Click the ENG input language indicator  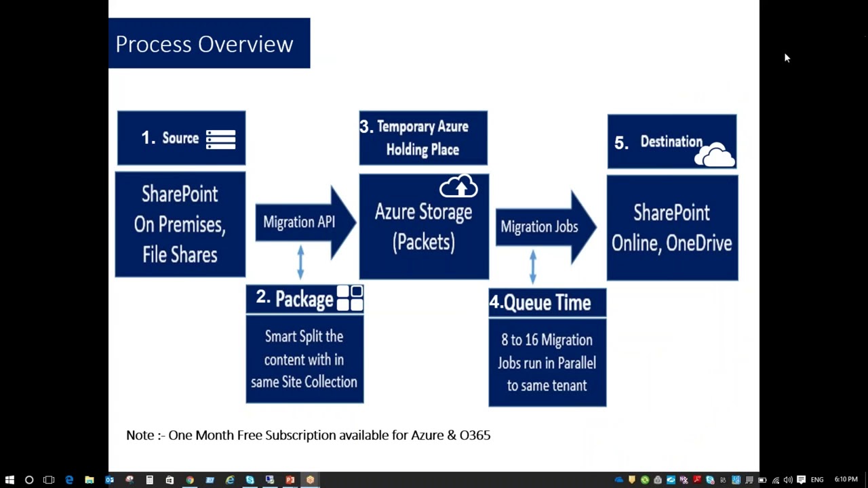pos(817,480)
